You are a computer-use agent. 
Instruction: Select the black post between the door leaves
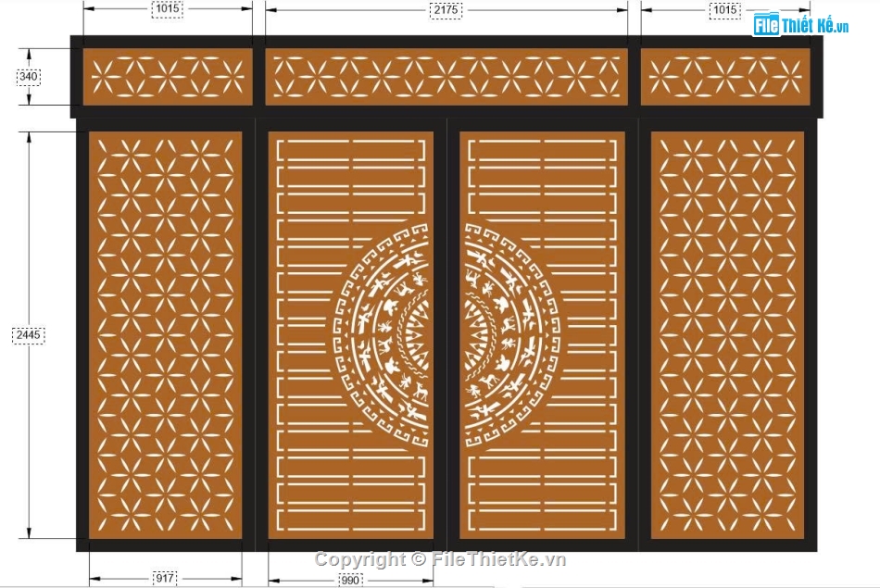[x=446, y=335]
